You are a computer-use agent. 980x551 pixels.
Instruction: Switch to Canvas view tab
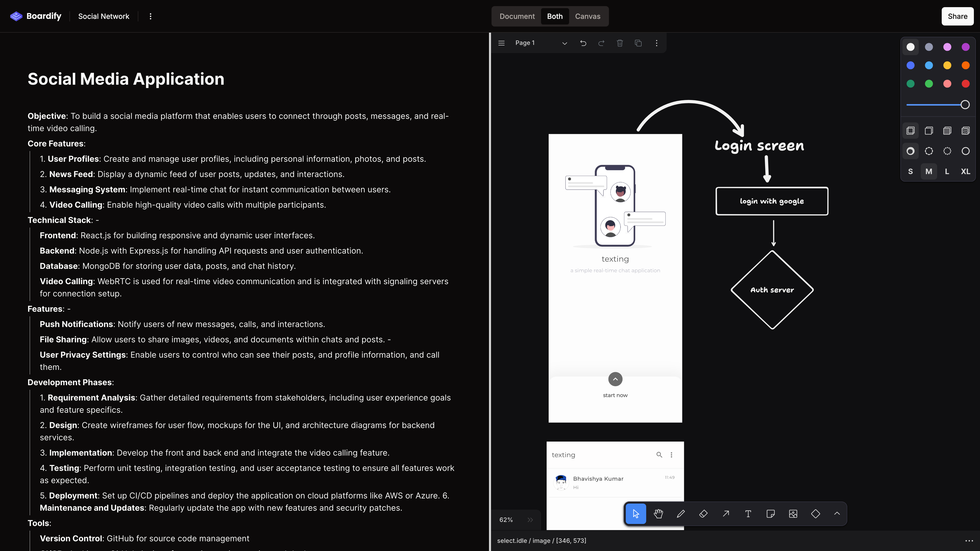[x=587, y=16]
